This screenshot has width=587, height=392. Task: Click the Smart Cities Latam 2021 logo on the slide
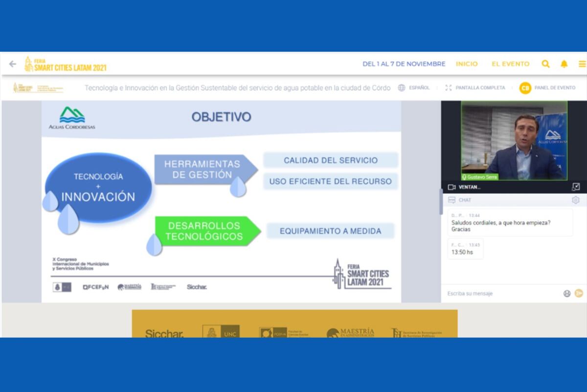(x=362, y=274)
